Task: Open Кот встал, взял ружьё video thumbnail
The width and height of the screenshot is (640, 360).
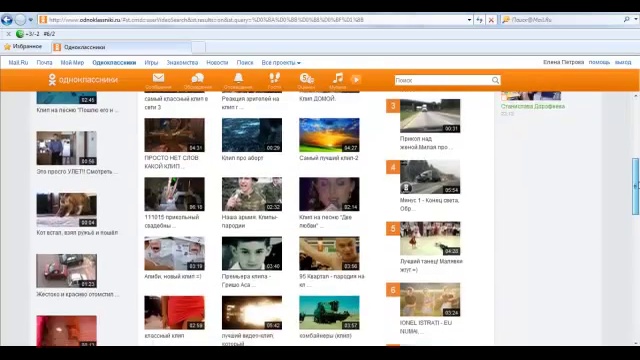Action: pyautogui.click(x=67, y=210)
